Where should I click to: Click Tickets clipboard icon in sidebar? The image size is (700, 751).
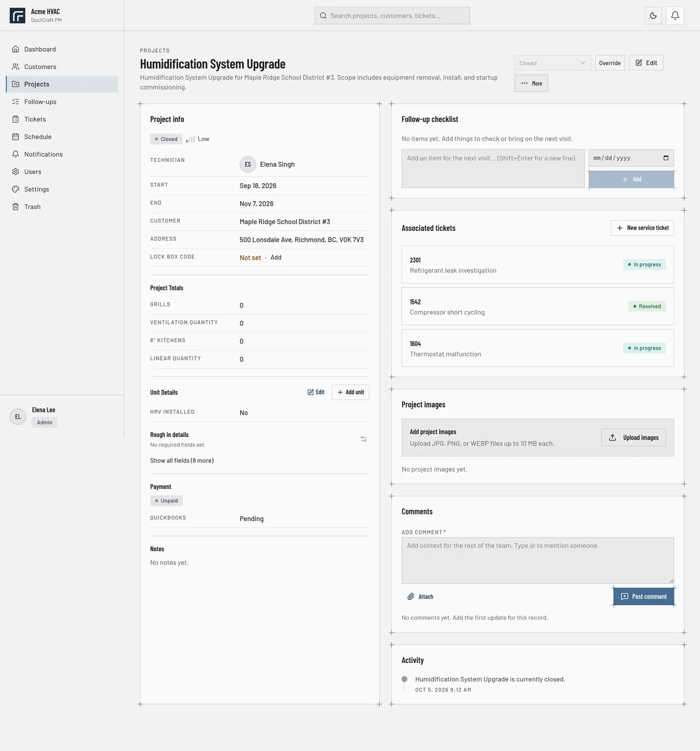click(x=16, y=119)
